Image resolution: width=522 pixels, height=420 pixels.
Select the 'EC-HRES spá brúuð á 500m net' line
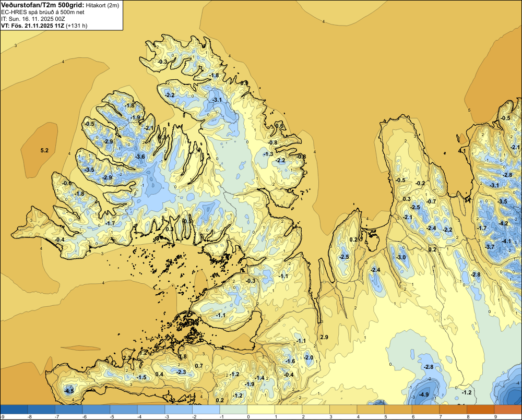click(x=43, y=12)
